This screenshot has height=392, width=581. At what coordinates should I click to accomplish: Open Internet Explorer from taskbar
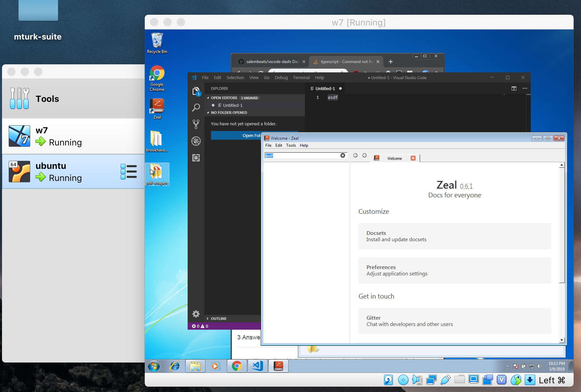[x=175, y=366]
